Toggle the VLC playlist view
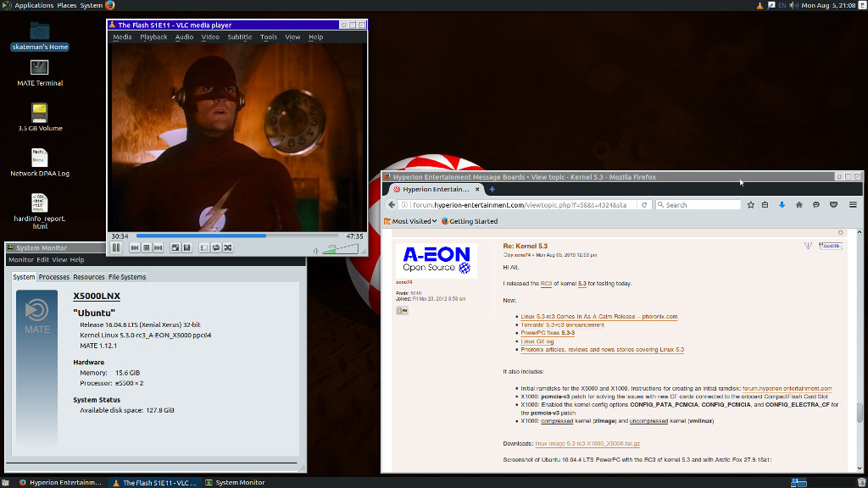868x488 pixels. [x=203, y=248]
